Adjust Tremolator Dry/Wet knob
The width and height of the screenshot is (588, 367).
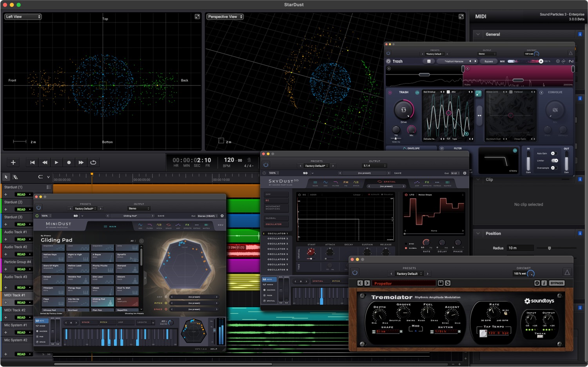point(531,273)
